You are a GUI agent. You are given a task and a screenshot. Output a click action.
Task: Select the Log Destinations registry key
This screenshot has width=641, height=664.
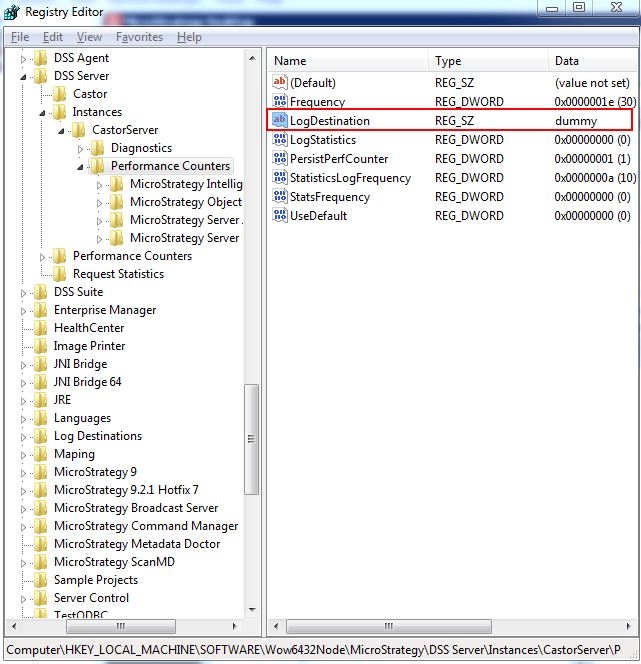tap(97, 436)
